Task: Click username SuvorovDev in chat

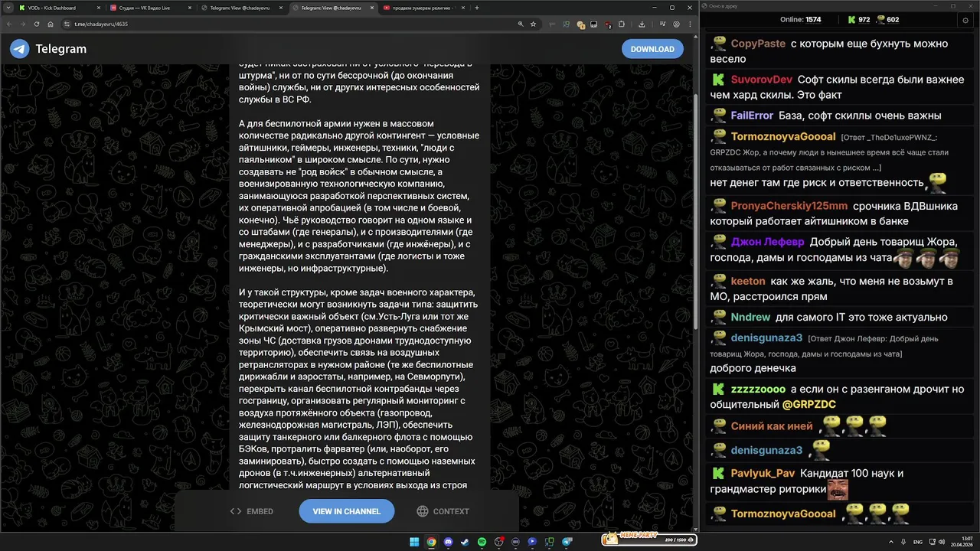Action: (x=761, y=80)
